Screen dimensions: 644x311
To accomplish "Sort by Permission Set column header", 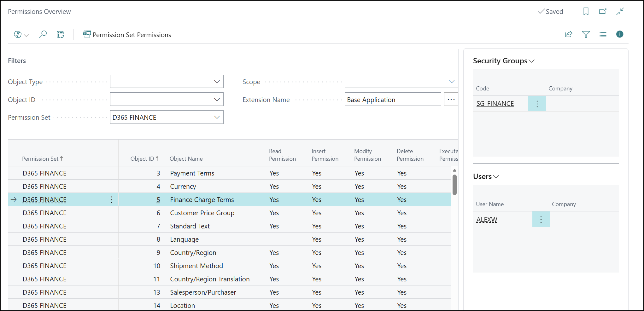I will [x=43, y=159].
